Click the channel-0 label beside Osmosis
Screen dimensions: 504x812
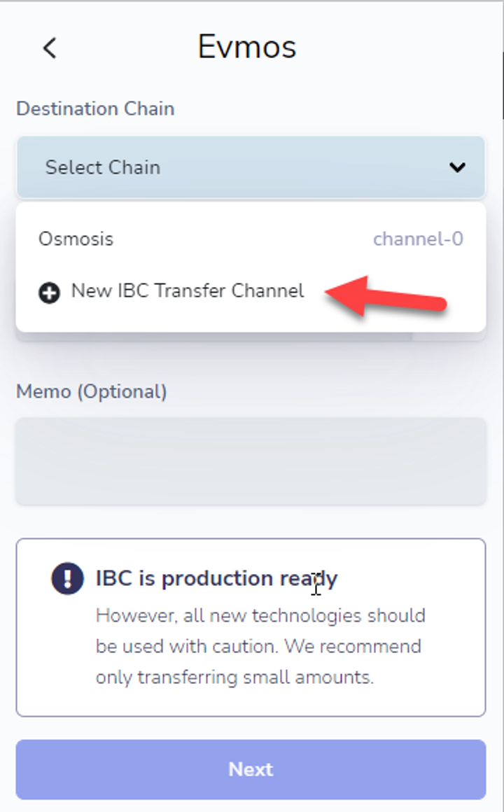coord(418,239)
